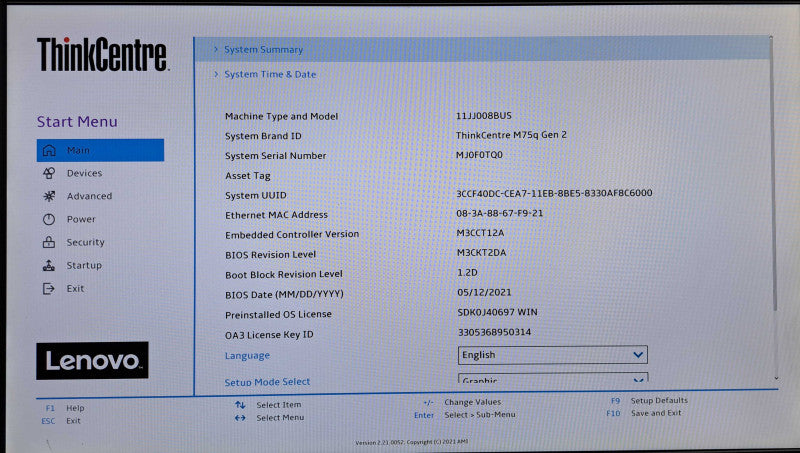Click the BIOS Date (MM/DD/YYYY) label
Image resolution: width=800 pixels, height=453 pixels.
284,294
